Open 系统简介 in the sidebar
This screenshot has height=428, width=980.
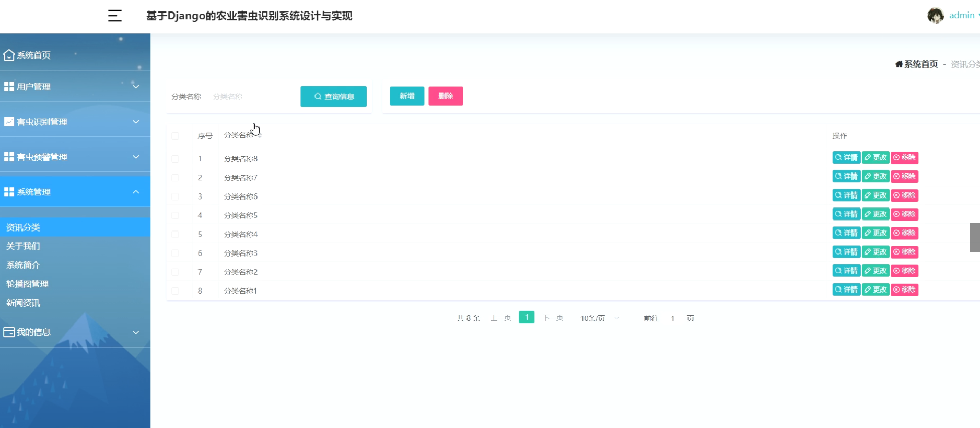coord(75,265)
